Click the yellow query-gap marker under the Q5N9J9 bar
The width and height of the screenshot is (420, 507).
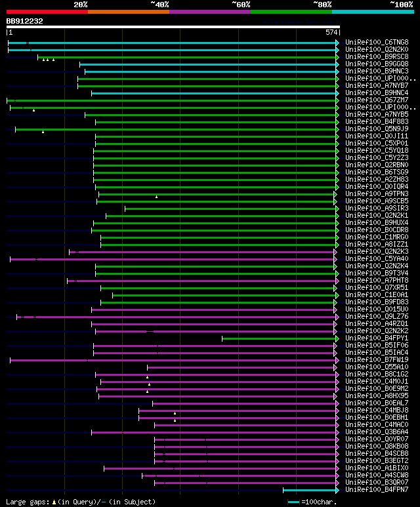[x=43, y=132]
